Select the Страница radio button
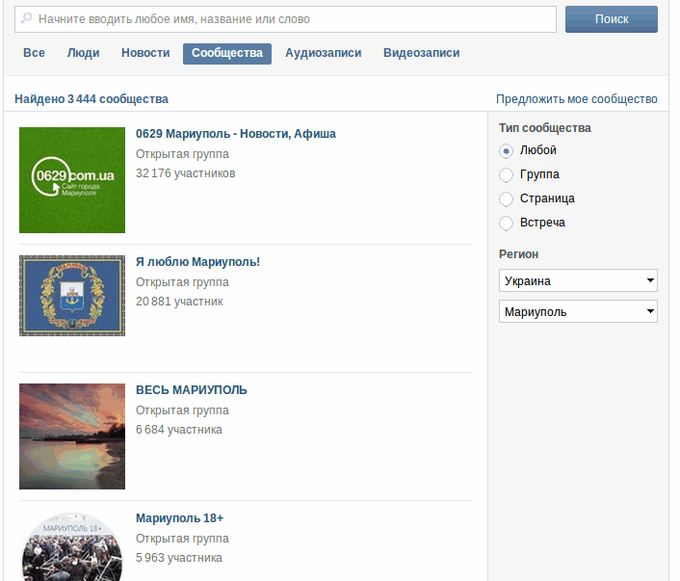 (x=506, y=199)
